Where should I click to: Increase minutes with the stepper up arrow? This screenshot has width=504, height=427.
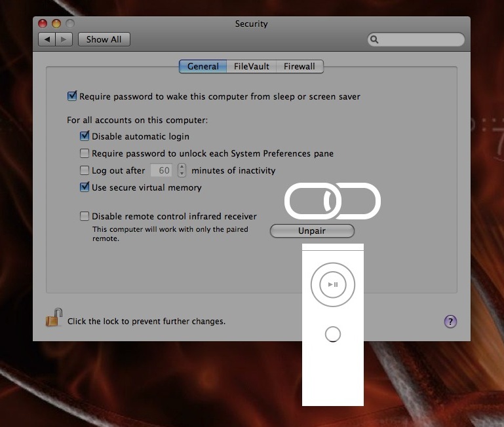tap(182, 167)
